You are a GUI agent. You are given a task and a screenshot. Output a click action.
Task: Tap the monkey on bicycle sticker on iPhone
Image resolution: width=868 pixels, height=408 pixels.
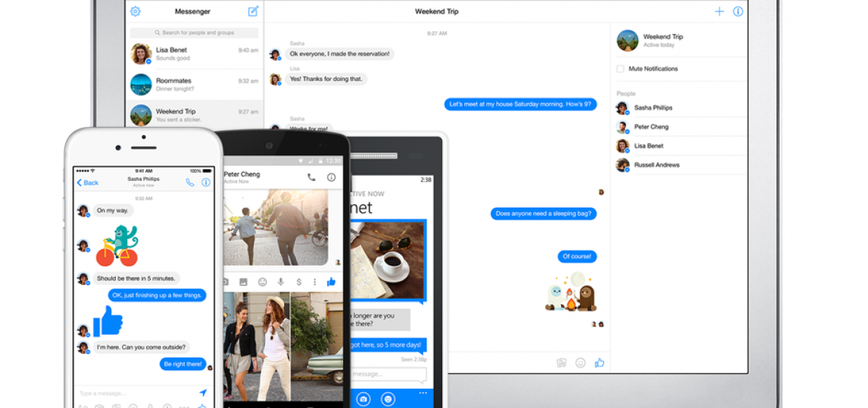point(117,246)
